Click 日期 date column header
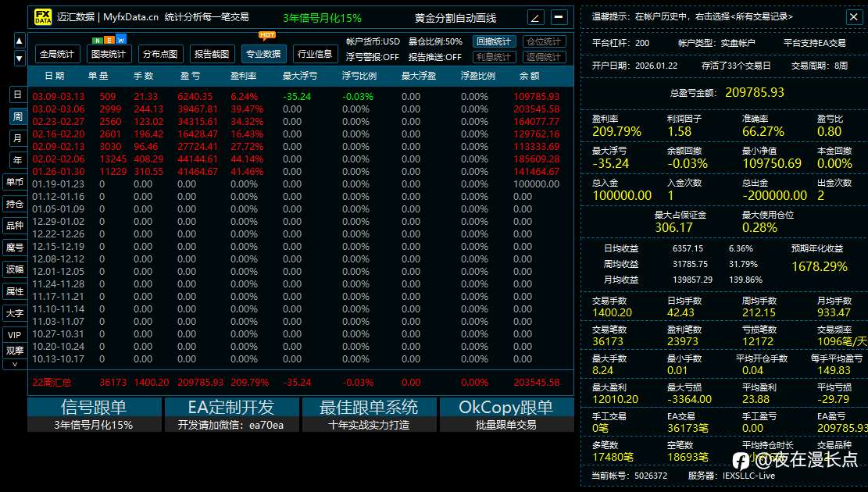 click(55, 76)
